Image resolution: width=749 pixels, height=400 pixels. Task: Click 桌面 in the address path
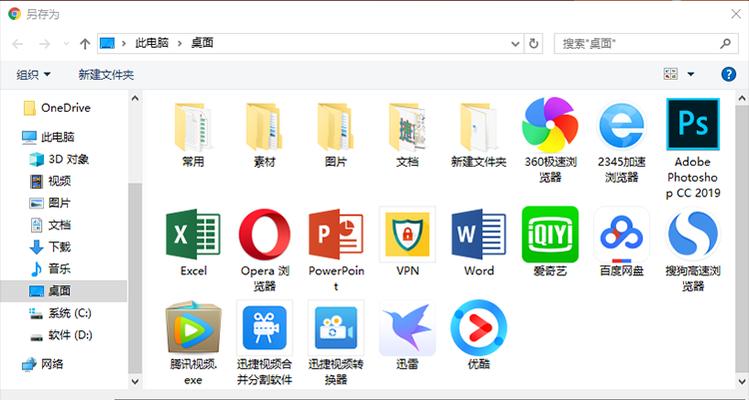[x=202, y=43]
